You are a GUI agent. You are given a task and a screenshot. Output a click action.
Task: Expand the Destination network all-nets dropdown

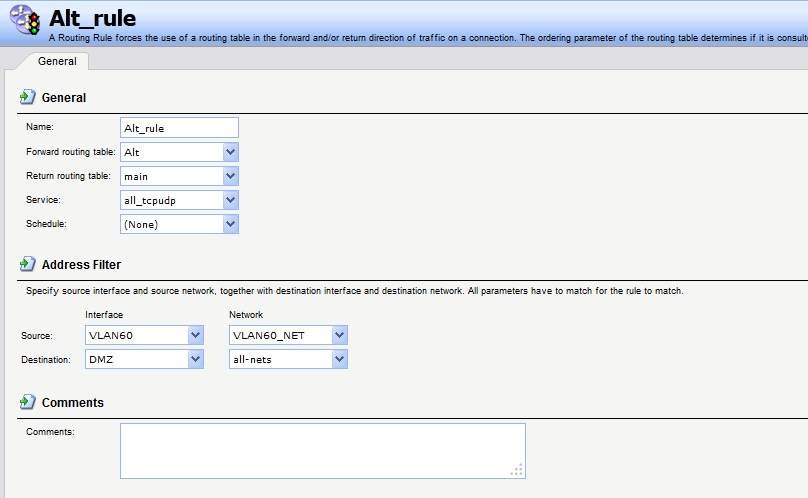(x=339, y=359)
